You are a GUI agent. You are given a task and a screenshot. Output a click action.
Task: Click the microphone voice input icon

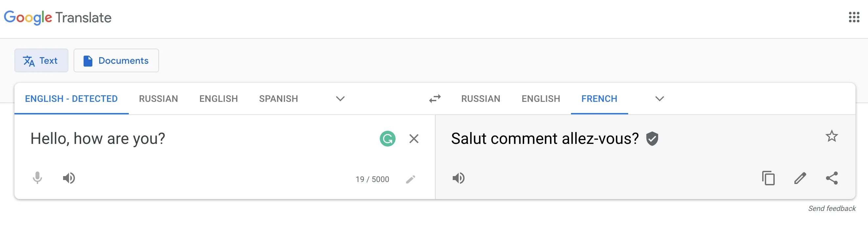click(x=37, y=178)
